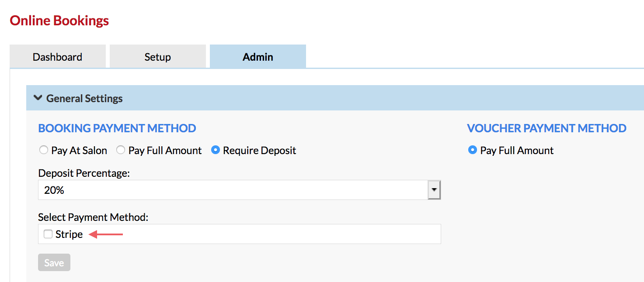Switch to the Setup tab
This screenshot has width=644, height=282.
158,56
